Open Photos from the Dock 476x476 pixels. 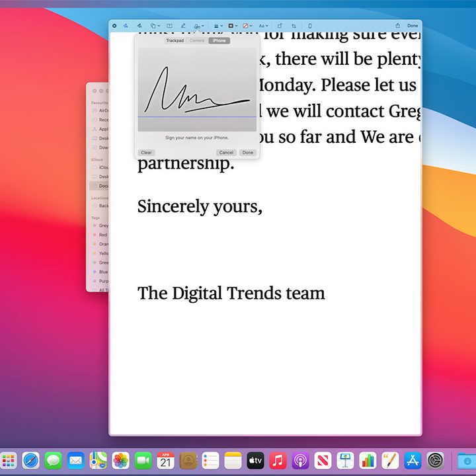tap(120, 461)
